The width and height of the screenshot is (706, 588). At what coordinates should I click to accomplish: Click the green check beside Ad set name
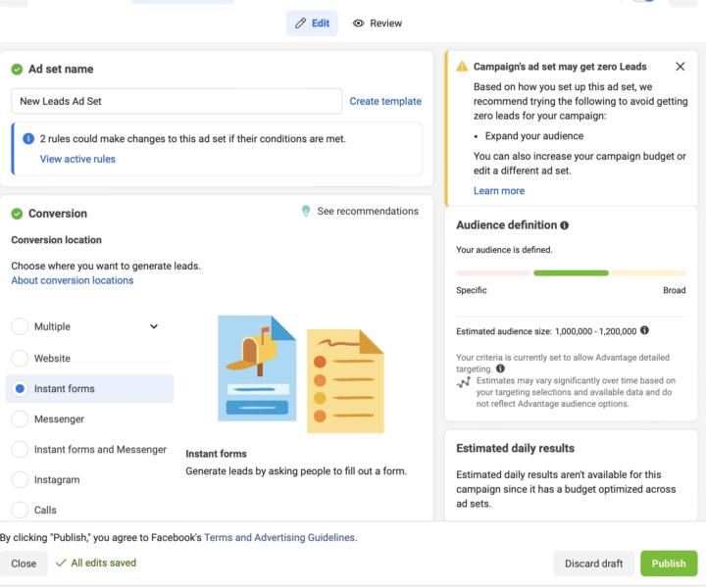coord(17,70)
